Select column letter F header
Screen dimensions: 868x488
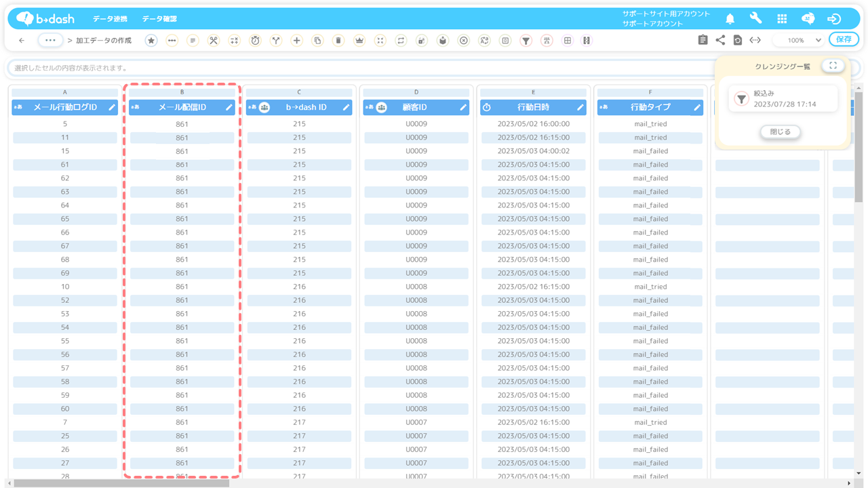pyautogui.click(x=650, y=92)
